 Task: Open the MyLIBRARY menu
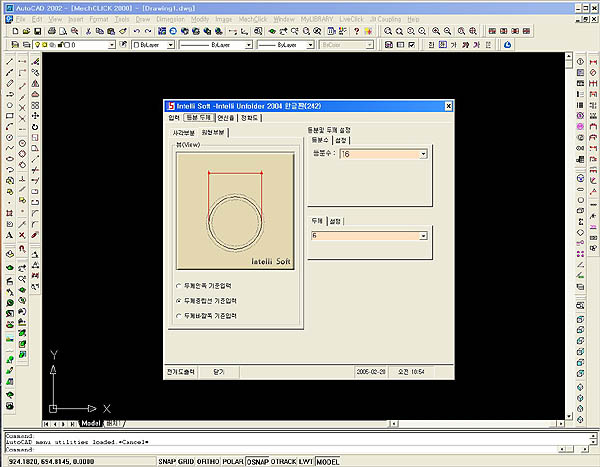[x=317, y=19]
